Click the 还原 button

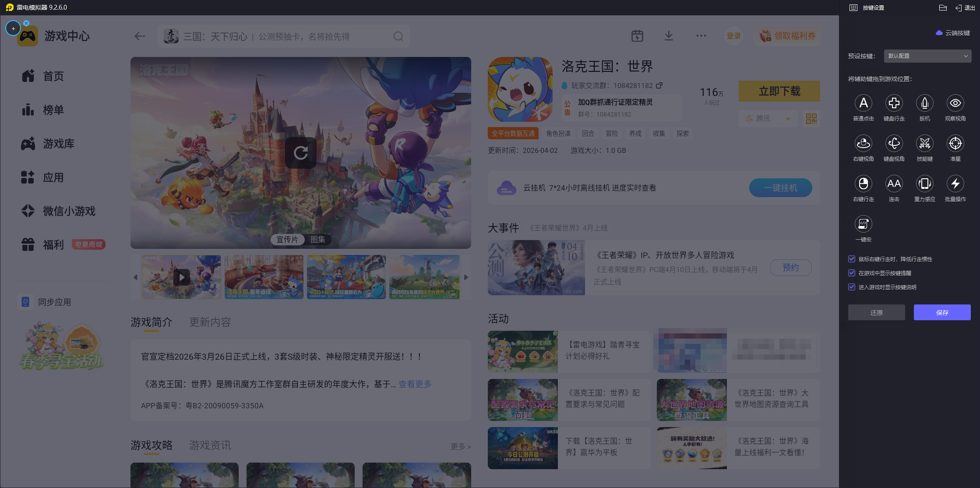(x=876, y=312)
